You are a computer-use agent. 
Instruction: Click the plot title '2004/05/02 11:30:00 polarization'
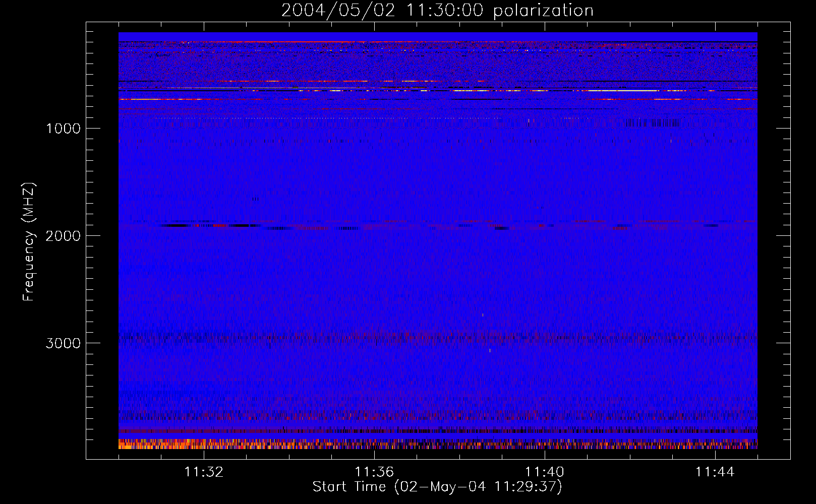(437, 11)
